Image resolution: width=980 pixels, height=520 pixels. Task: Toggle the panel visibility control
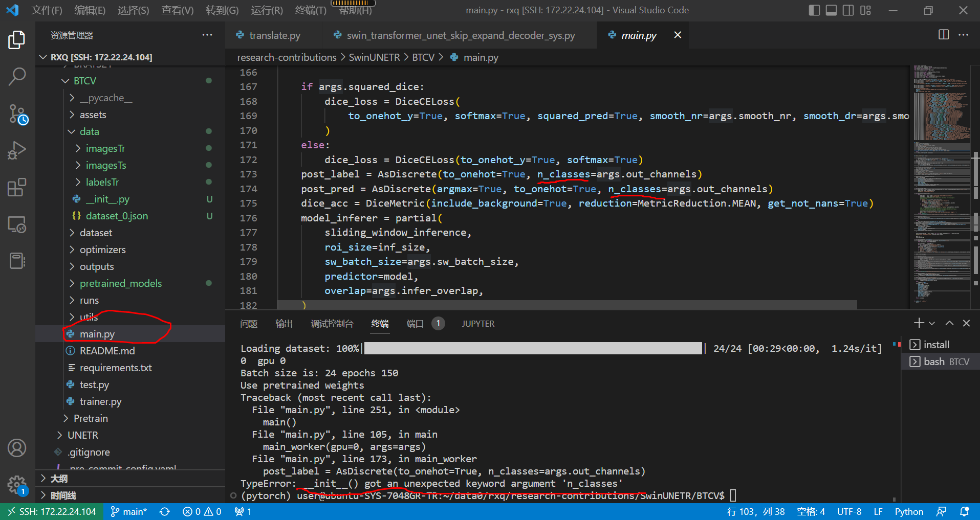831,10
